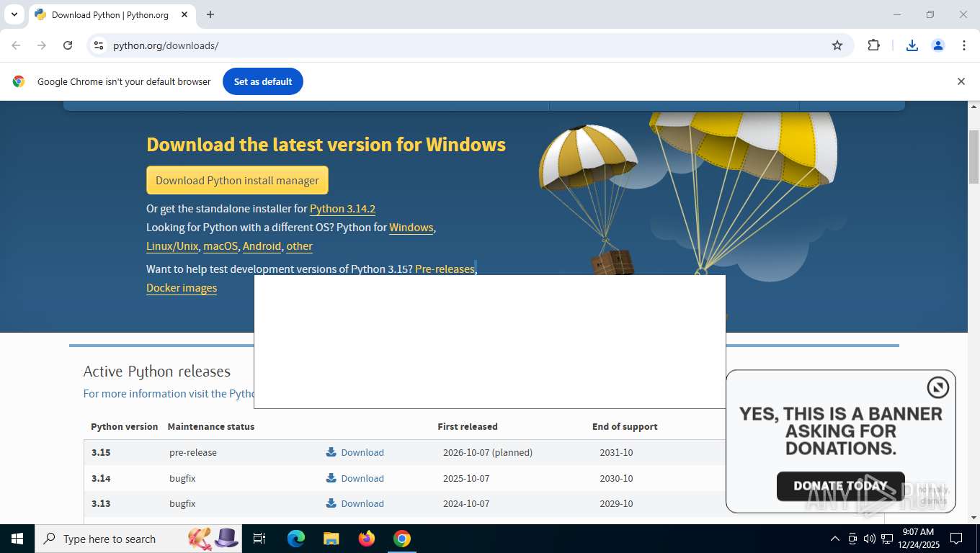Click the 'Active Python releases' heading

[x=157, y=372]
